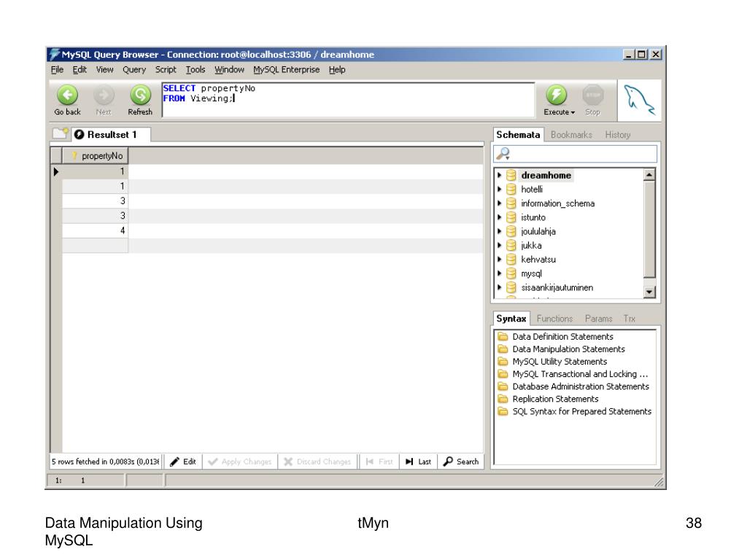This screenshot has height=560, width=747.
Task: Click inside the SQL query editor
Action: tap(348, 99)
